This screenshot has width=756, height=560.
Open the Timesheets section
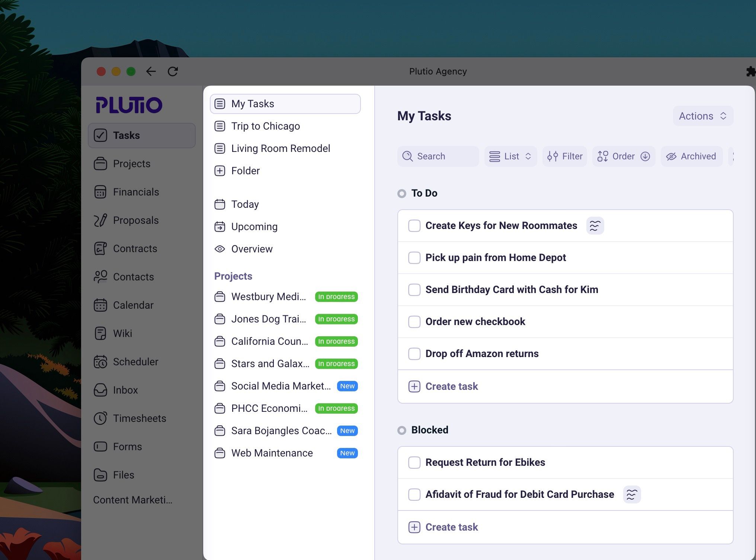tap(140, 418)
